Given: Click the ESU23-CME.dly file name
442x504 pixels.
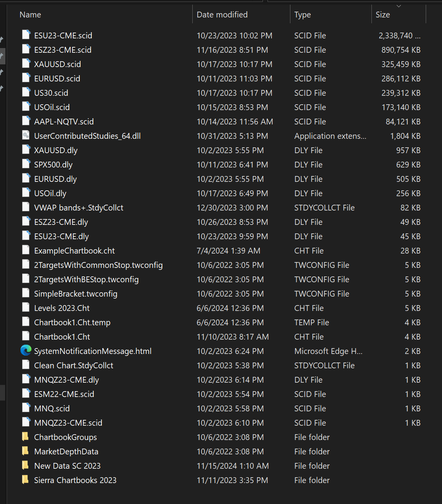Looking at the screenshot, I should [62, 236].
